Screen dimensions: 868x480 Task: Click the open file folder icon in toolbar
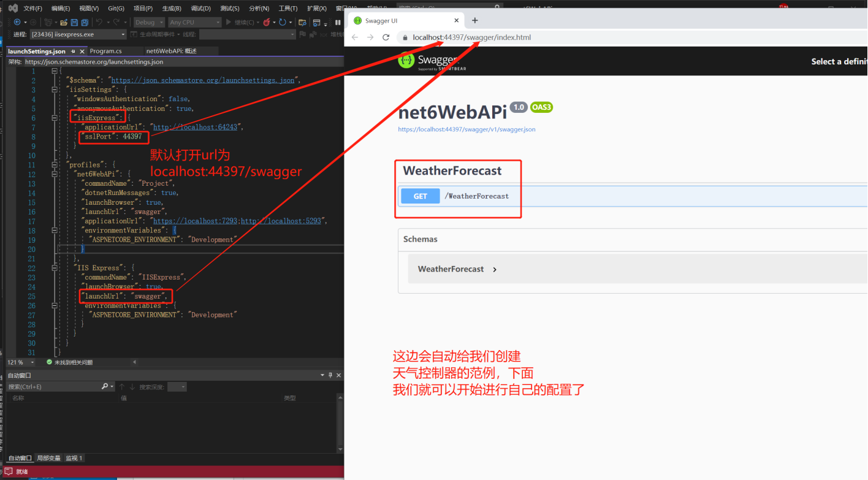coord(64,23)
